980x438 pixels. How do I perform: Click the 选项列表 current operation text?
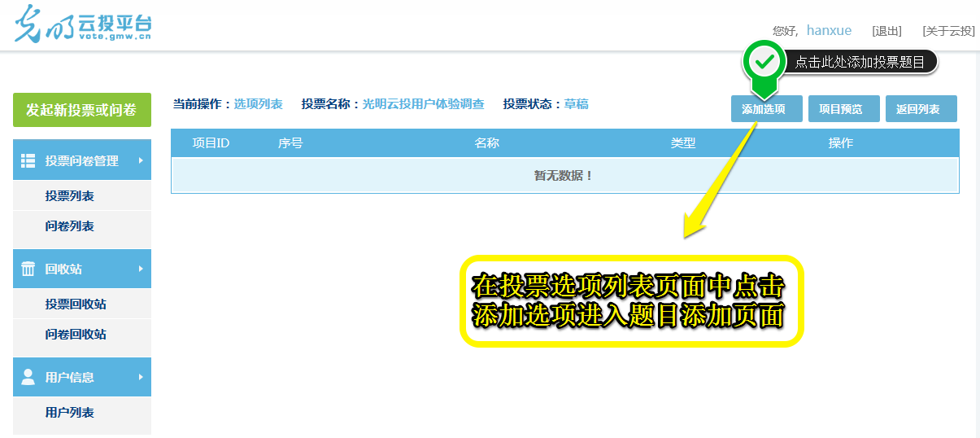259,104
